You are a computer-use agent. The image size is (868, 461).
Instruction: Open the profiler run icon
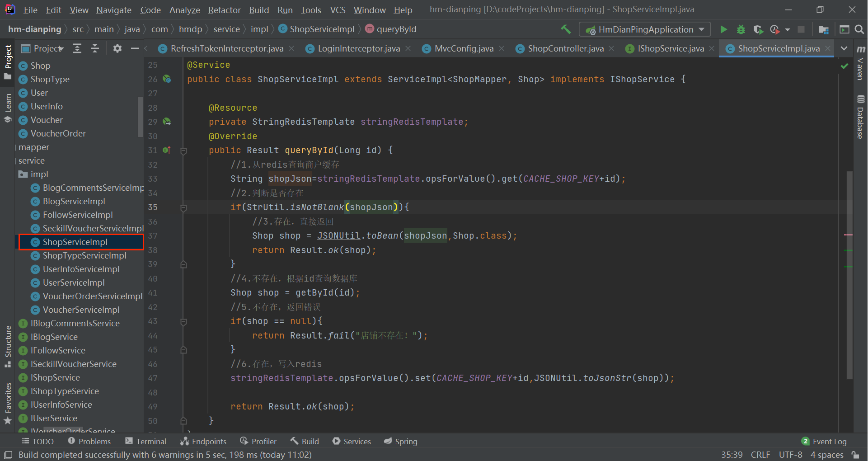[775, 29]
